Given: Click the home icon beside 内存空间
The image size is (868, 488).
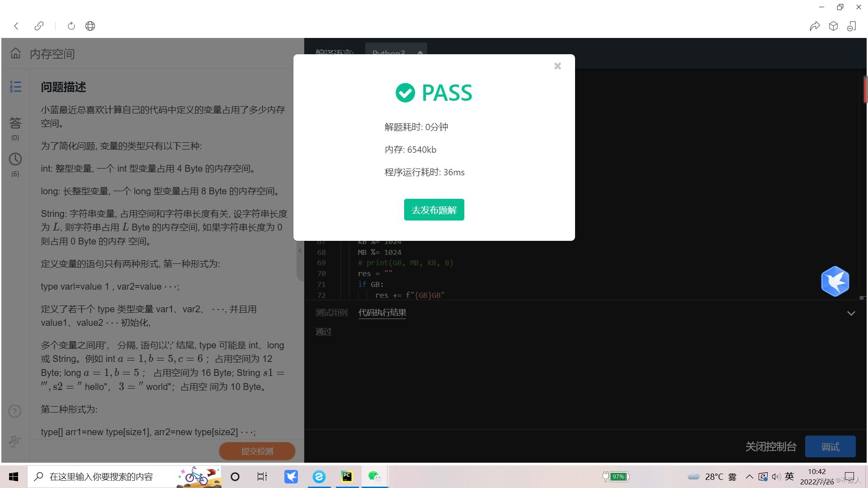Looking at the screenshot, I should (15, 53).
